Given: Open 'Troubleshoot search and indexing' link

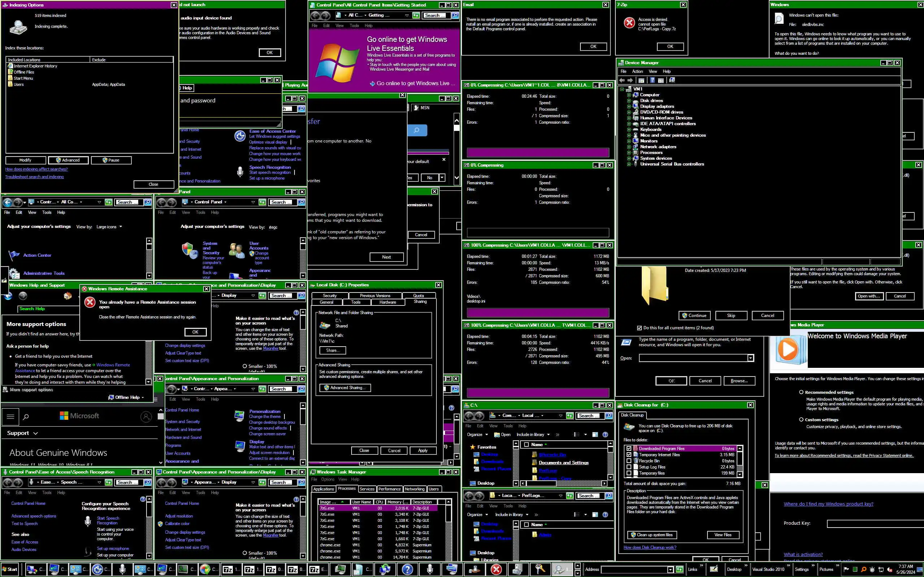Looking at the screenshot, I should pos(34,177).
